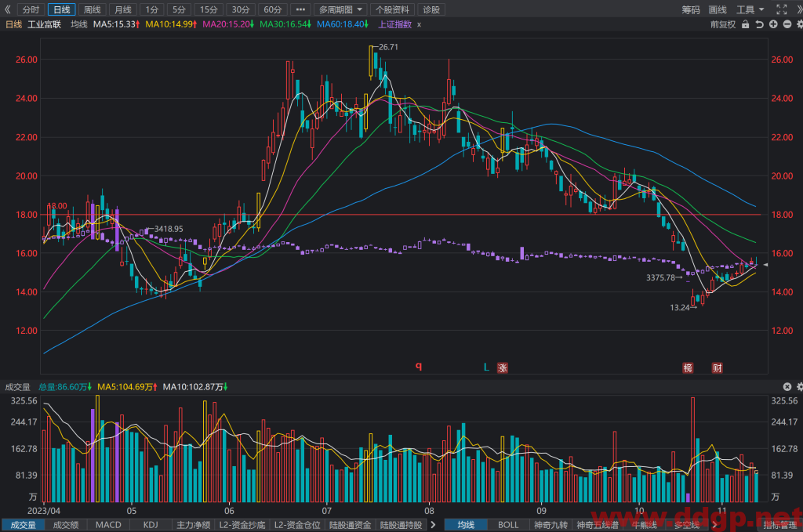This screenshot has width=803, height=532.
Task: Switch to 成交额 indicator tab
Action: (x=66, y=525)
